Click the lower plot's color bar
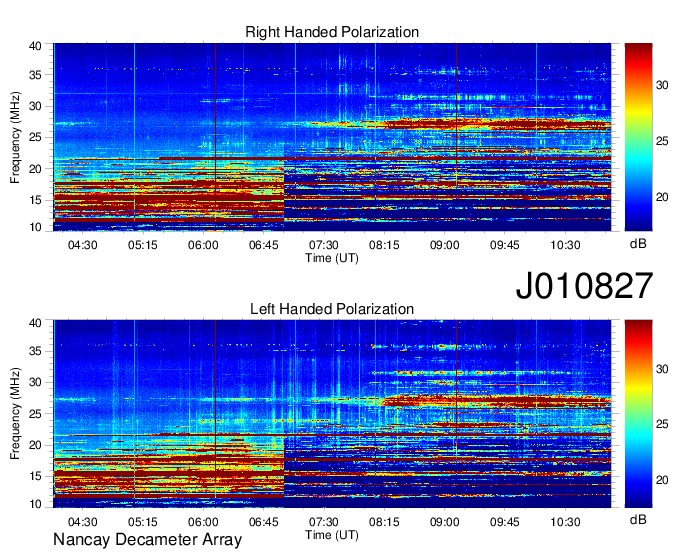This screenshot has width=680, height=552. 638,414
